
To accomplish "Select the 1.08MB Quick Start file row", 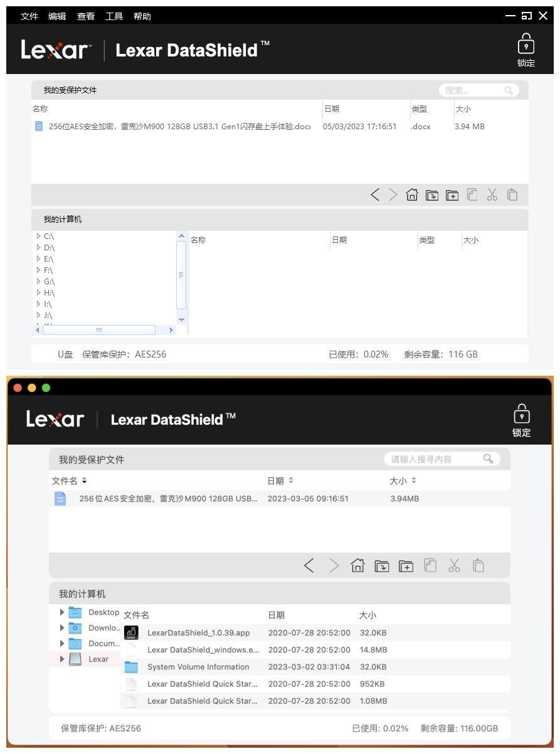I will 315,701.
